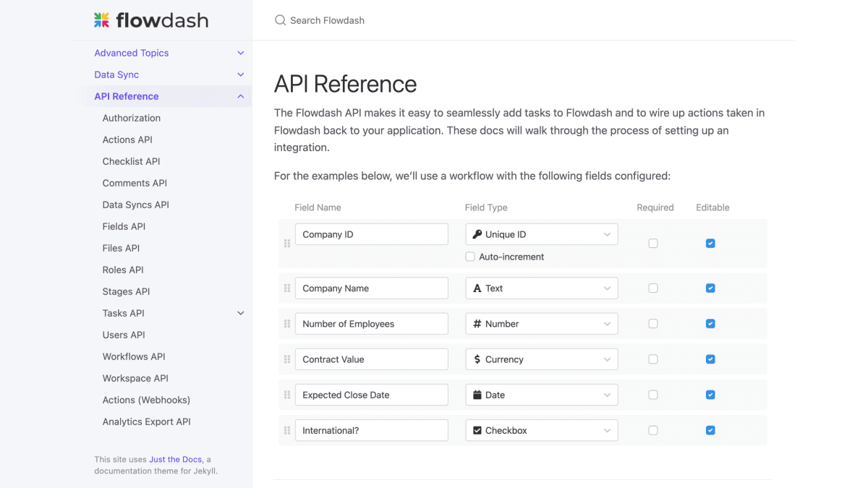Screen dimensions: 868x488
Task: Open the Number field type dropdown
Action: tap(542, 324)
